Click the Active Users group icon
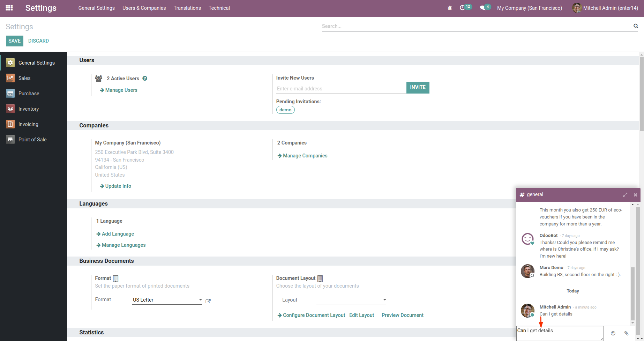 pos(99,79)
